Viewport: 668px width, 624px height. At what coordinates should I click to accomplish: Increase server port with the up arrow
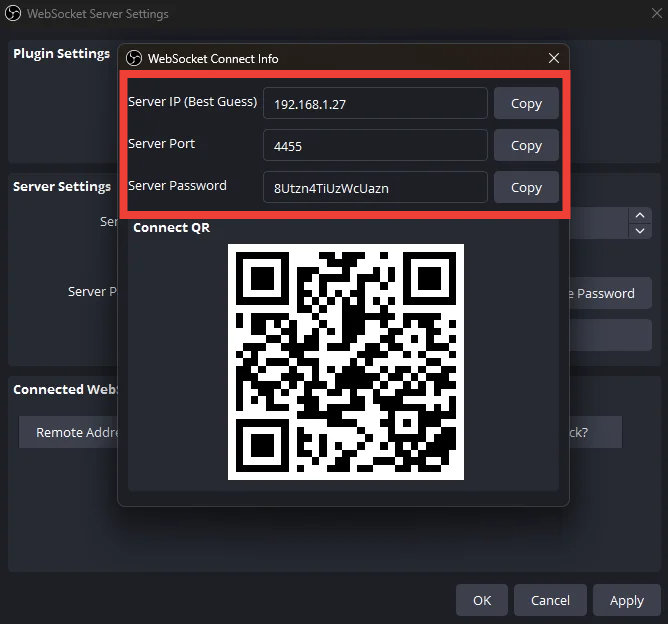[640, 216]
